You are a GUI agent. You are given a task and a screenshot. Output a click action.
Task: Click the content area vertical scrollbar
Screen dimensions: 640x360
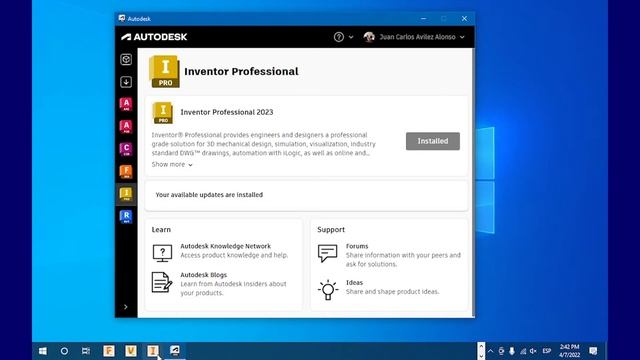coord(473,182)
